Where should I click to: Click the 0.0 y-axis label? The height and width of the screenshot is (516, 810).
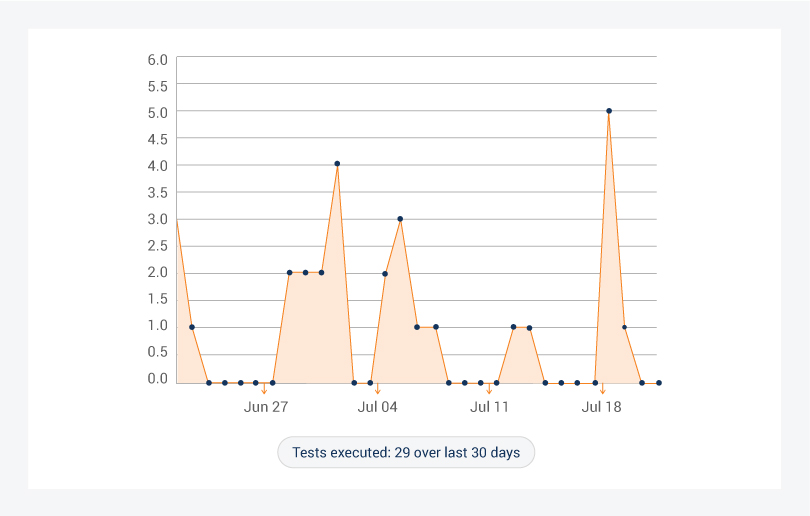tap(158, 379)
